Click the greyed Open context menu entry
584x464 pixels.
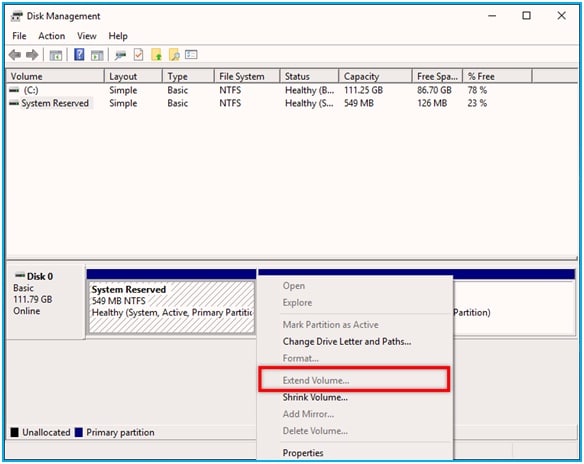(x=293, y=286)
